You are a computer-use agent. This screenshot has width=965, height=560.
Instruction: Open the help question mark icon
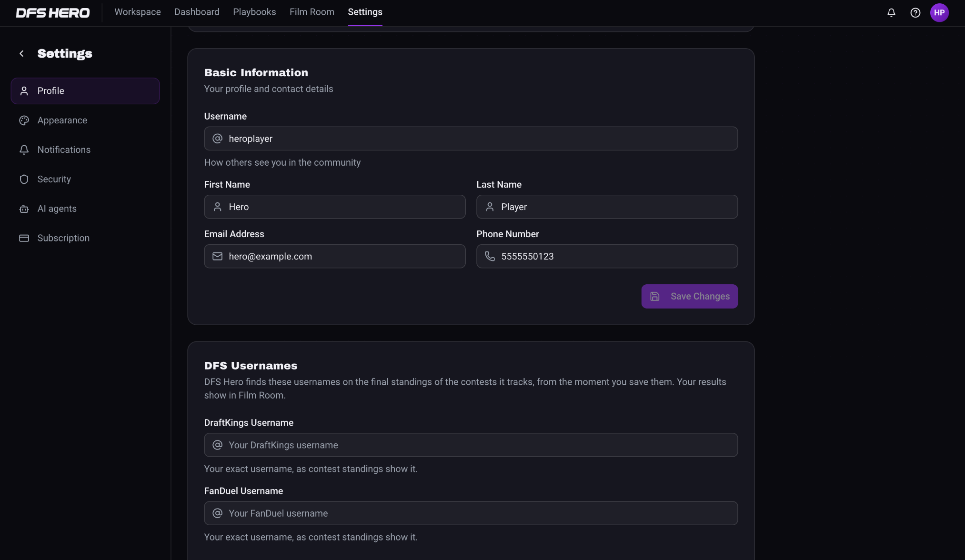click(915, 13)
